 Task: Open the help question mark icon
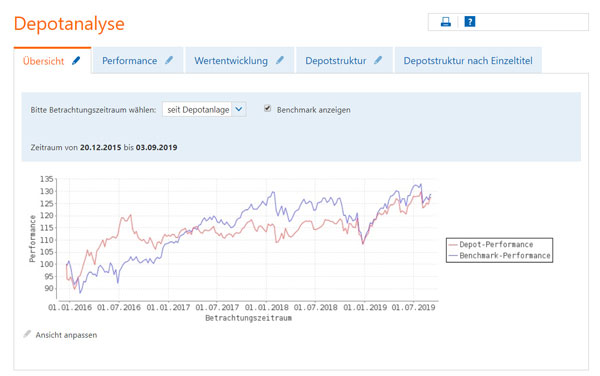(470, 22)
